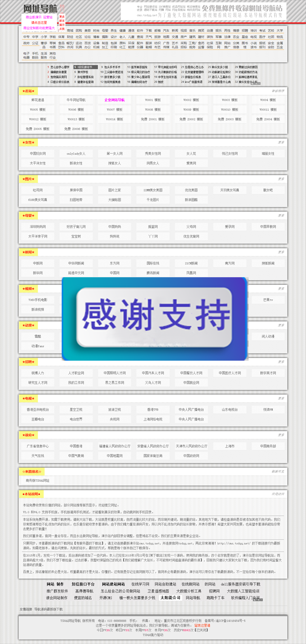306x644 pixels.
Task: Visit the 腾讯新闻 link
Action: click(153, 273)
